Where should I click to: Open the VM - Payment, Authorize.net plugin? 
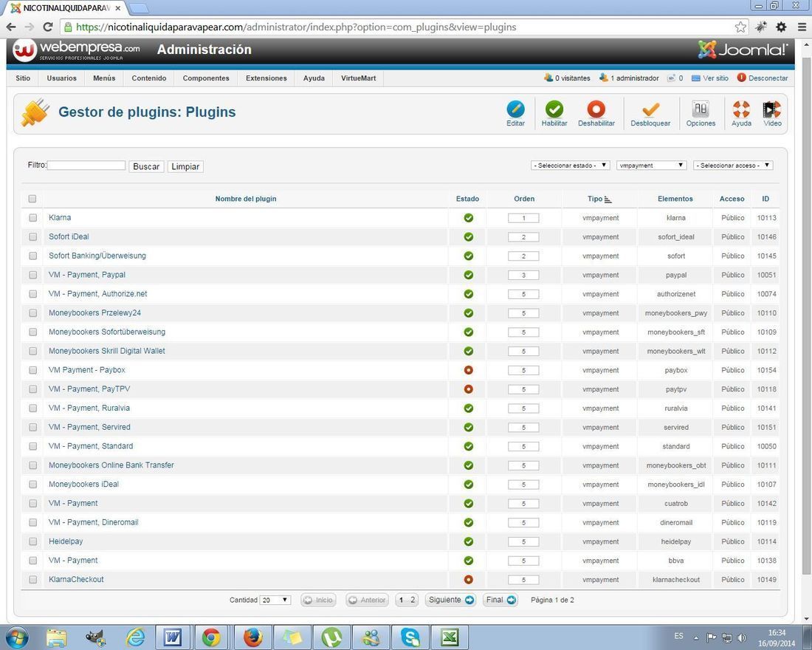(x=98, y=294)
